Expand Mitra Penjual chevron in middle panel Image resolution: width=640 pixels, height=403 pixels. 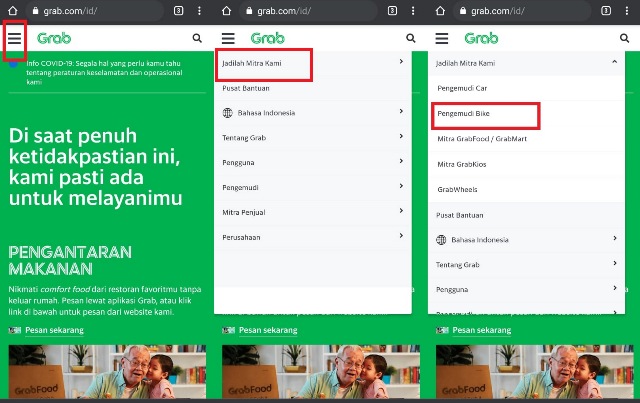401,211
